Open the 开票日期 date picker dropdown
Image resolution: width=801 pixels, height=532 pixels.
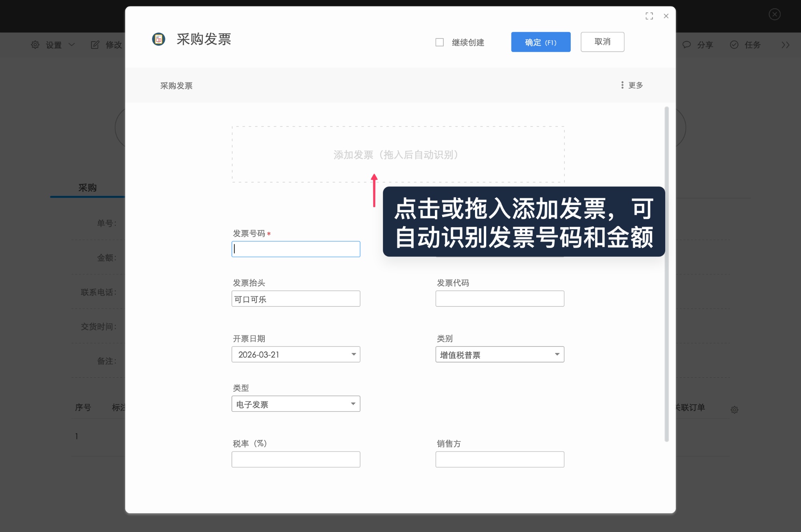tap(353, 354)
